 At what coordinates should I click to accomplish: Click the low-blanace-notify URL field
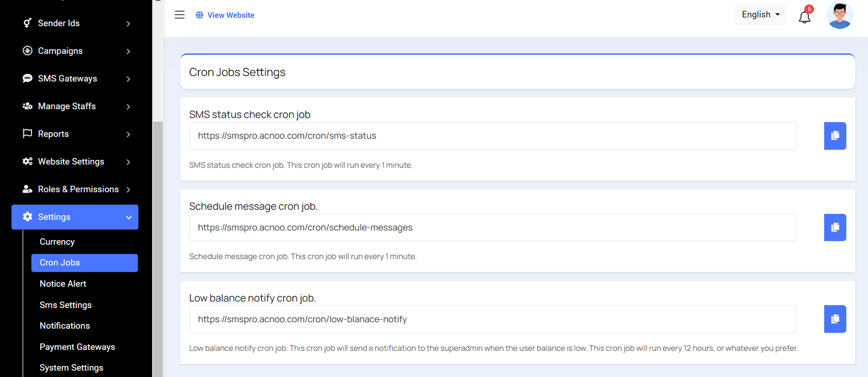click(492, 319)
